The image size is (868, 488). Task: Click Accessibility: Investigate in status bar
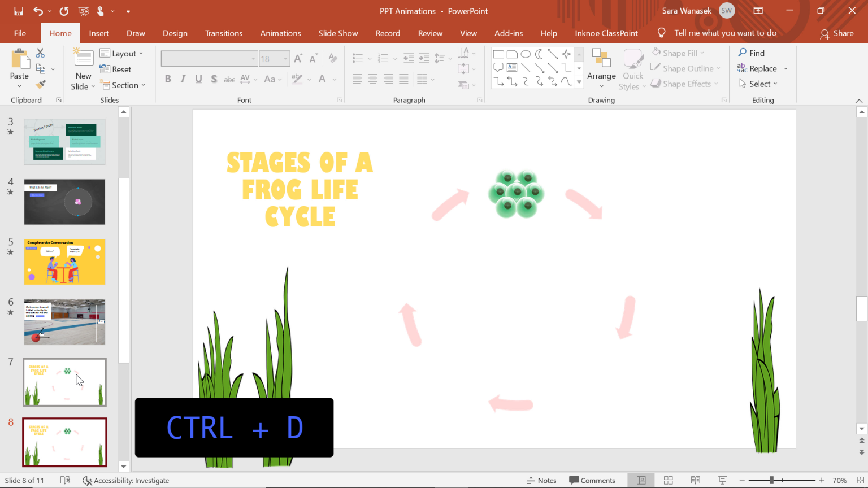(126, 480)
